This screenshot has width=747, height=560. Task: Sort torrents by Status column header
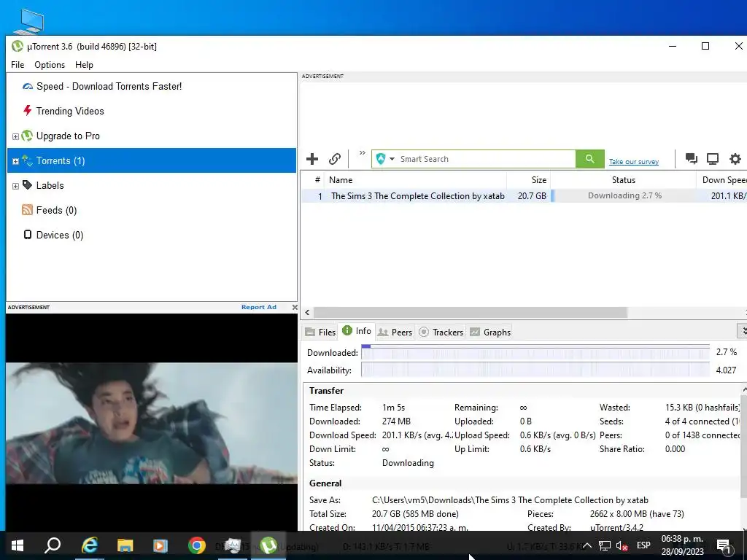(x=623, y=179)
